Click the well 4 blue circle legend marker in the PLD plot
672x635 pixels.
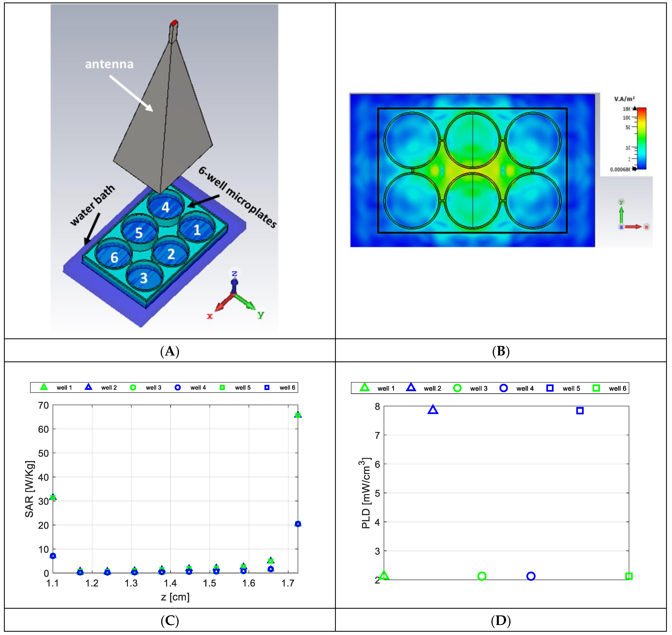503,388
